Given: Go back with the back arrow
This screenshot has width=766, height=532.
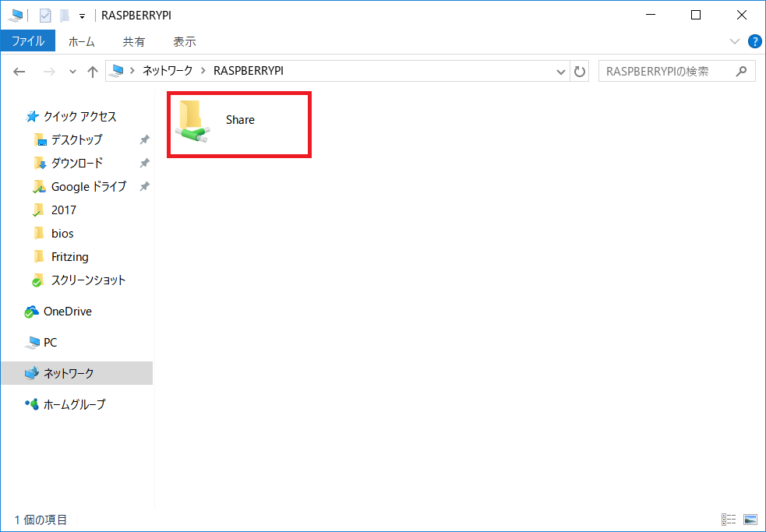Looking at the screenshot, I should tap(19, 72).
